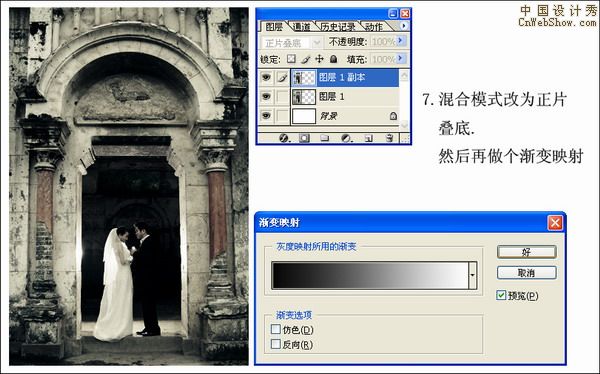Open the gradient picker dropdown arrow
The height and width of the screenshot is (374, 600).
[x=473, y=275]
